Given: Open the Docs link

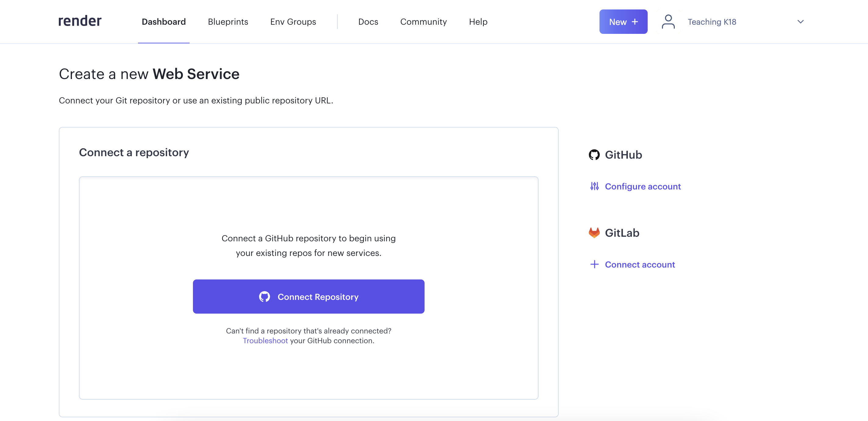Looking at the screenshot, I should 368,22.
